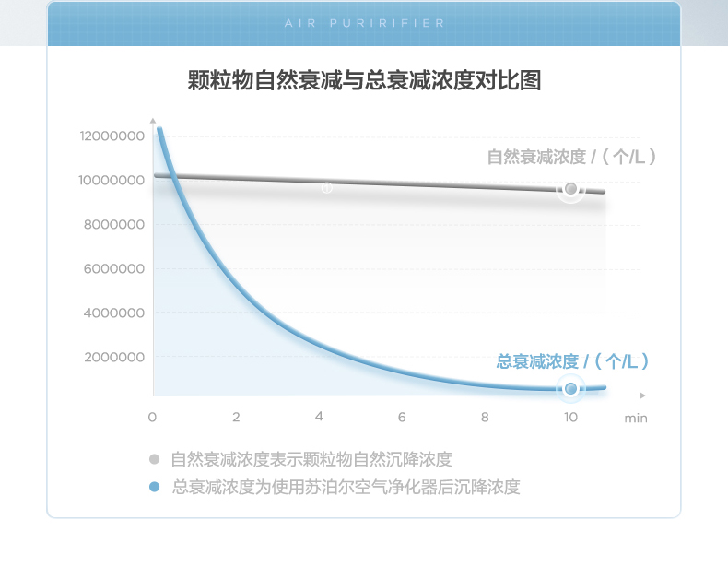The width and height of the screenshot is (728, 567).
Task: Select the 10000000 Y-axis label
Action: coord(112,180)
